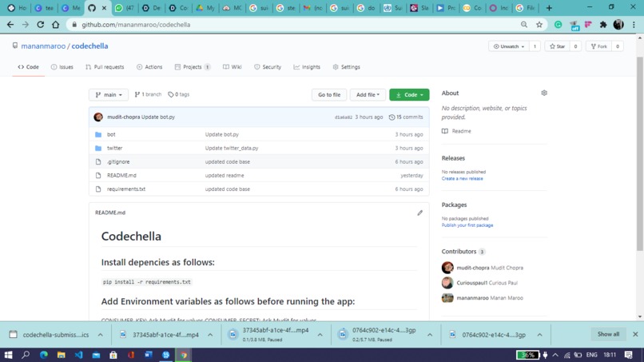Open mananmaroo contributor avatar
The height and width of the screenshot is (362, 644).
coord(447,298)
